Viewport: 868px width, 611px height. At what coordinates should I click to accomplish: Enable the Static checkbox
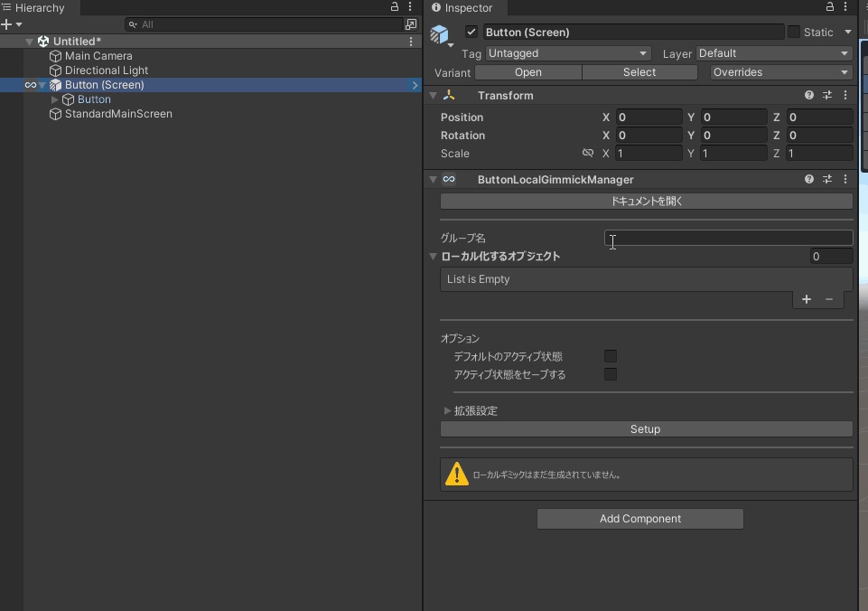pyautogui.click(x=794, y=32)
